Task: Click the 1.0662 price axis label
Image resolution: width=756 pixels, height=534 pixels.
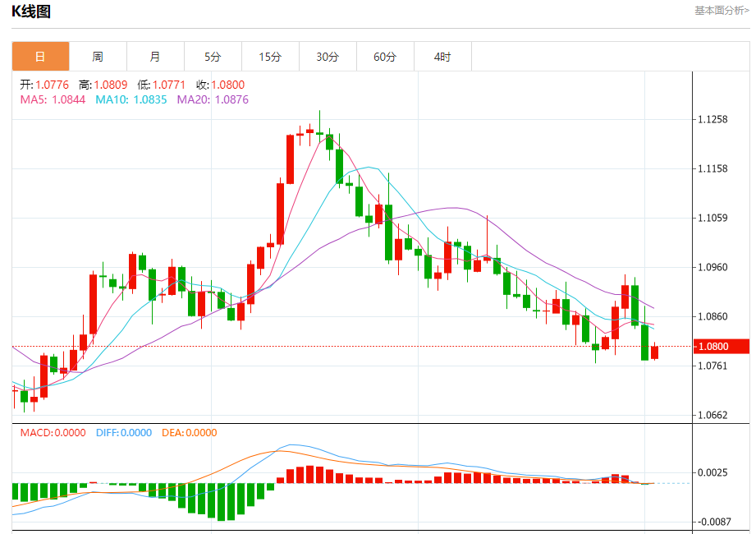Action: [712, 415]
